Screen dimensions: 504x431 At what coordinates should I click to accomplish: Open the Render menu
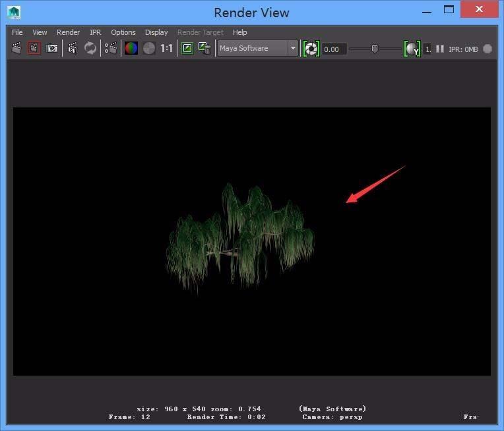(68, 32)
